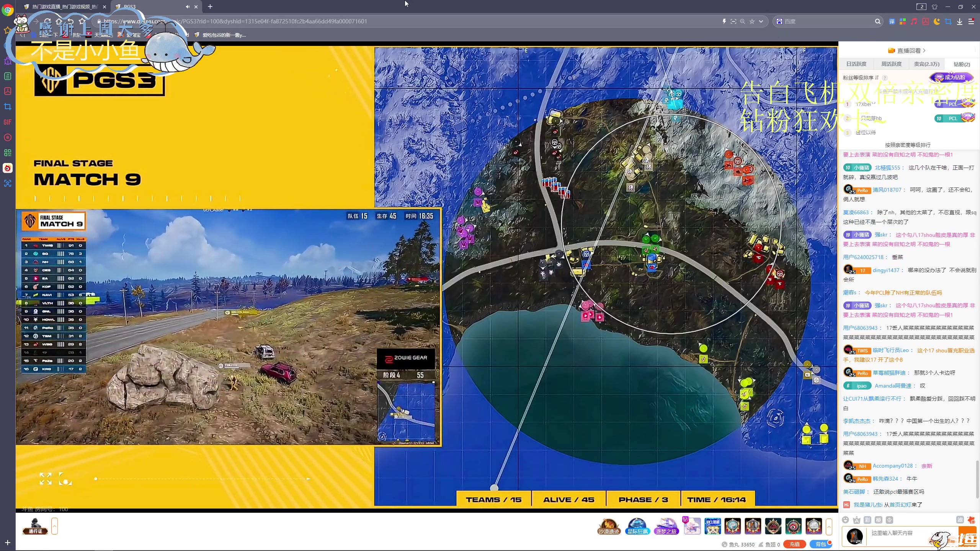Viewport: 980px width, 551px height.
Task: Click the video progress bar track
Action: tap(203, 478)
